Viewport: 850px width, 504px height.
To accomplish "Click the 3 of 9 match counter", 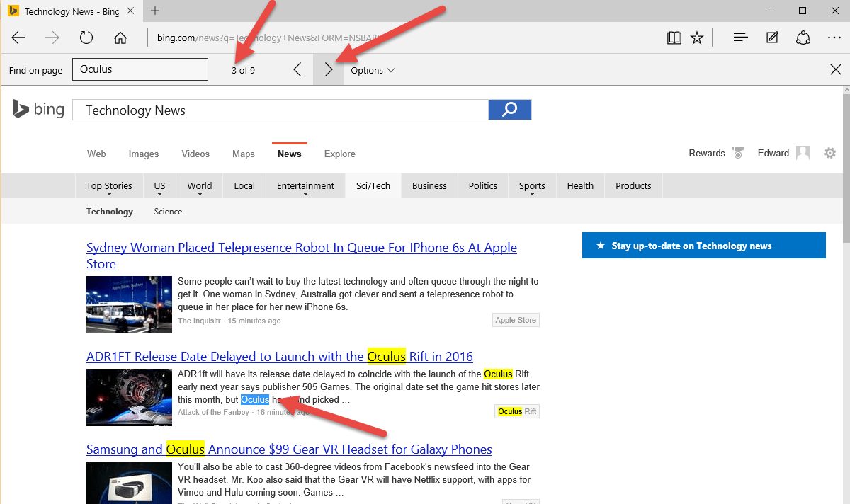I will point(243,70).
